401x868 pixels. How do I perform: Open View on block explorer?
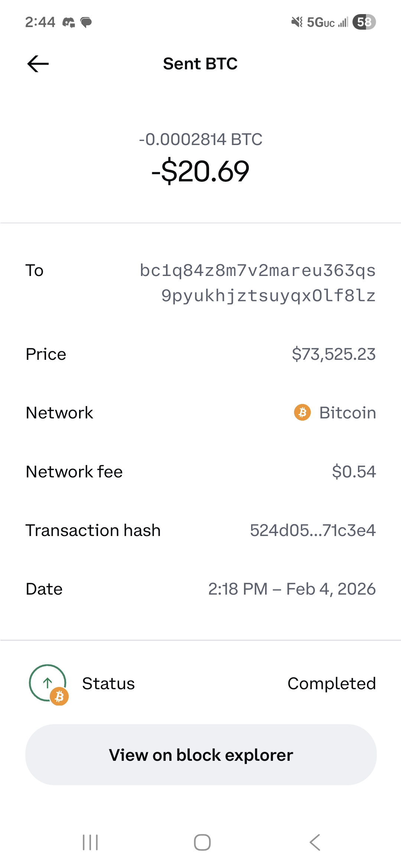coord(200,755)
